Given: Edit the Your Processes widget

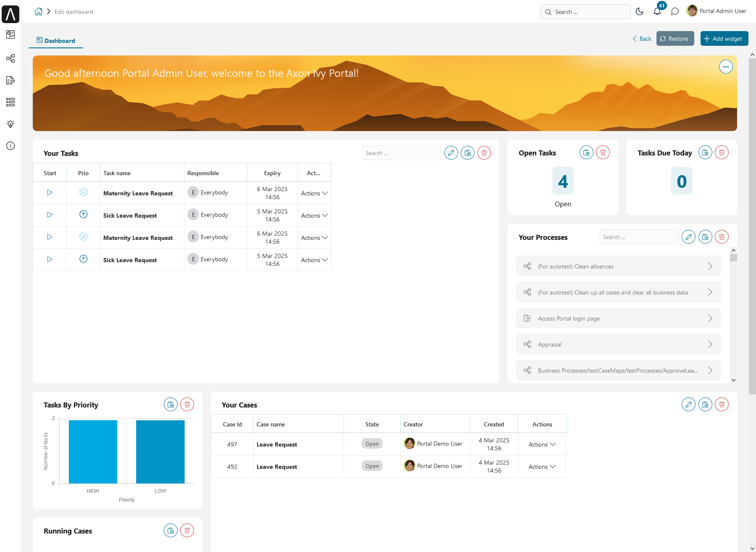Looking at the screenshot, I should click(x=688, y=237).
